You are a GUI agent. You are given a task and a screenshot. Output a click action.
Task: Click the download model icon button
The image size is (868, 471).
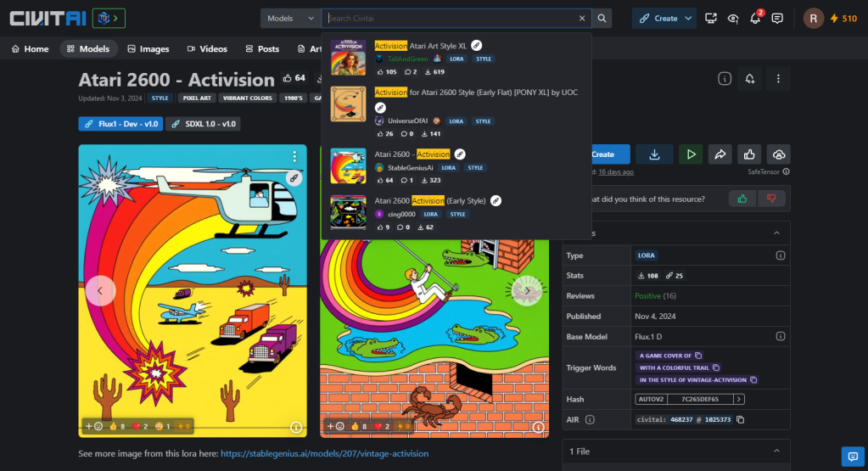pyautogui.click(x=654, y=154)
